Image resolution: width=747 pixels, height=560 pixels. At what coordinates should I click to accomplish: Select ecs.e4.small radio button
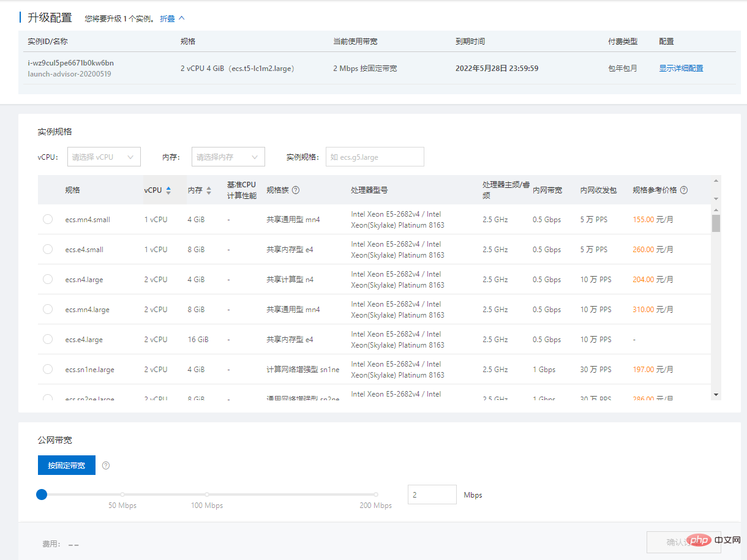point(48,249)
